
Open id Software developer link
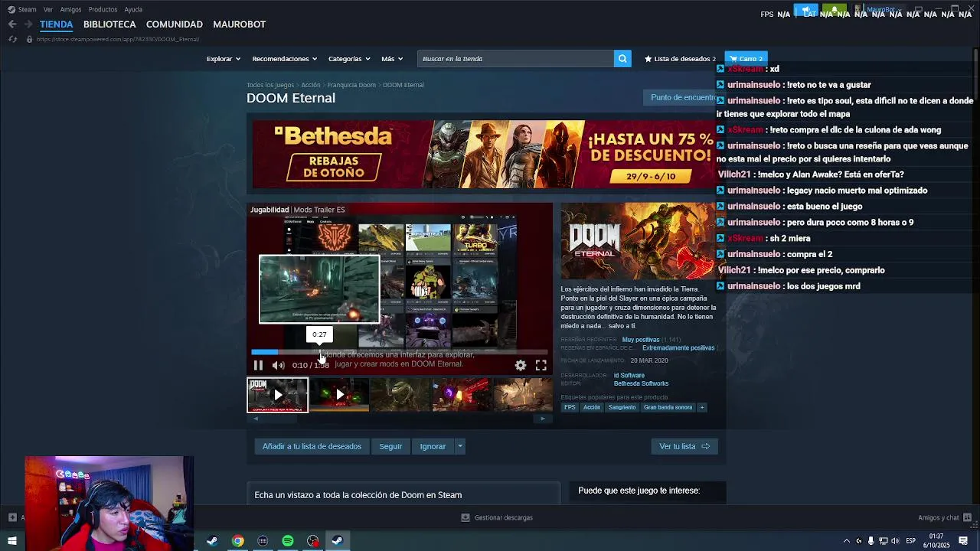(x=629, y=376)
